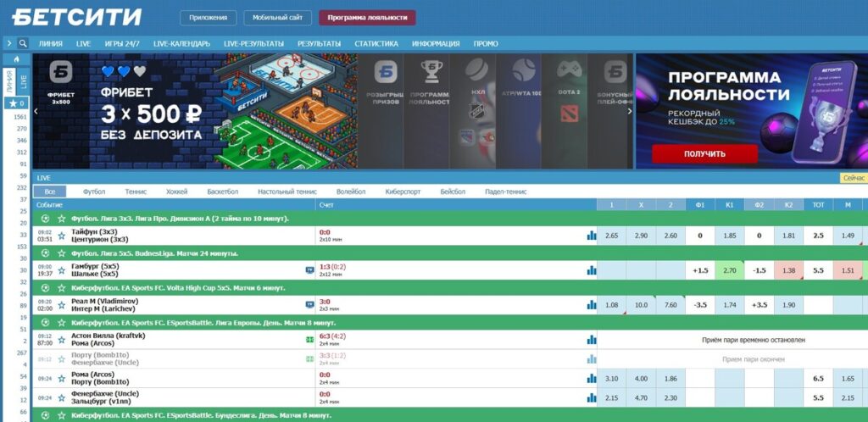
Task: Open the ИГРЫ 24/7 menu item
Action: pyautogui.click(x=122, y=44)
